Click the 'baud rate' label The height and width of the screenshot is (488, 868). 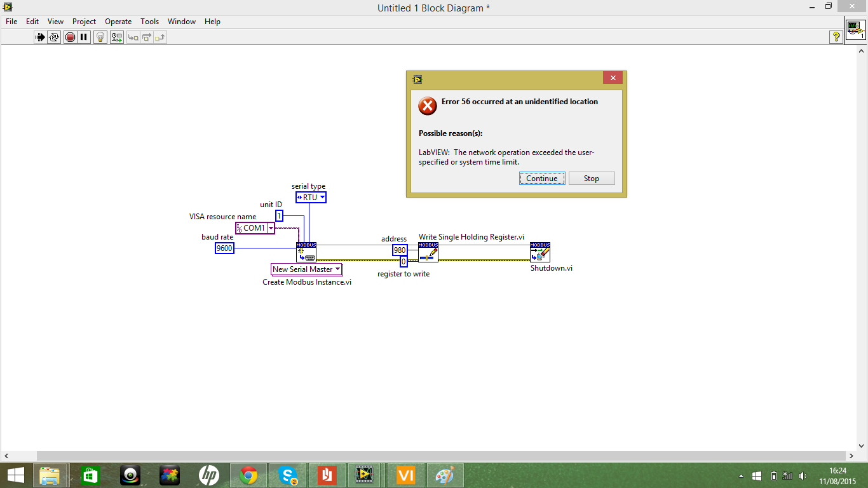(217, 237)
